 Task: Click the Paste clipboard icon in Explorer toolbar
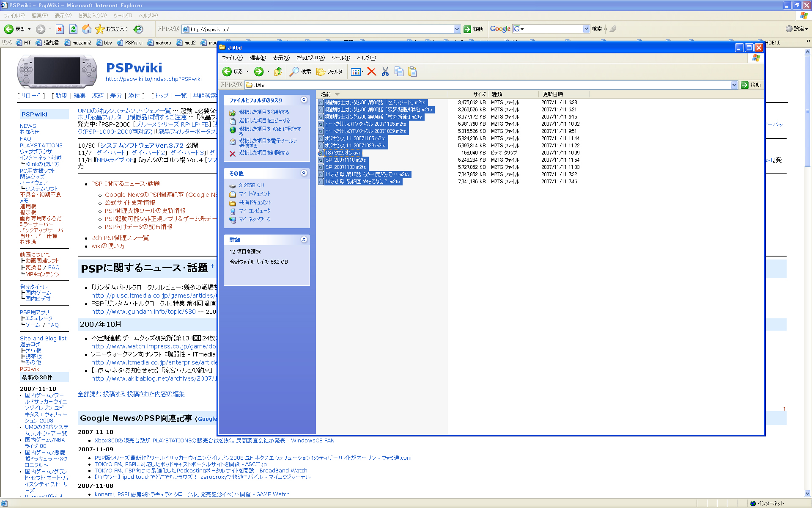tap(412, 72)
